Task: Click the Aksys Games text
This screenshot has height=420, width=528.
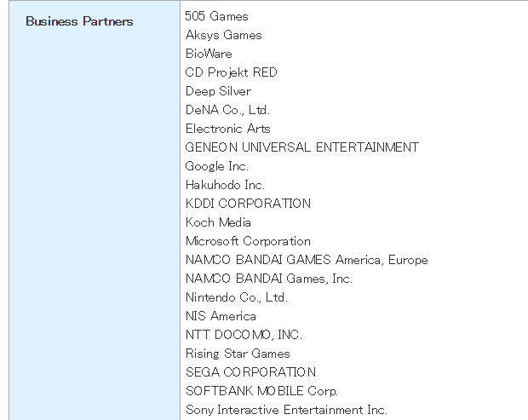Action: point(224,35)
